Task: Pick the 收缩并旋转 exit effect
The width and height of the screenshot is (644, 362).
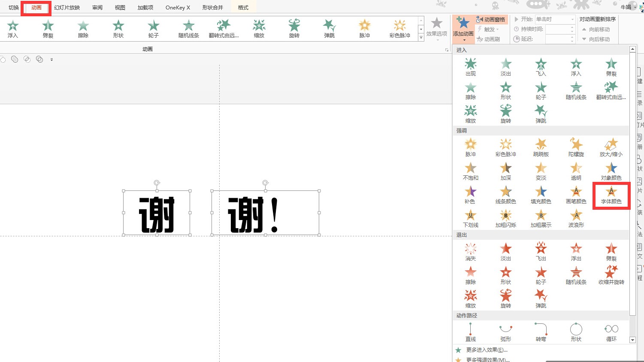Action: pos(611,275)
